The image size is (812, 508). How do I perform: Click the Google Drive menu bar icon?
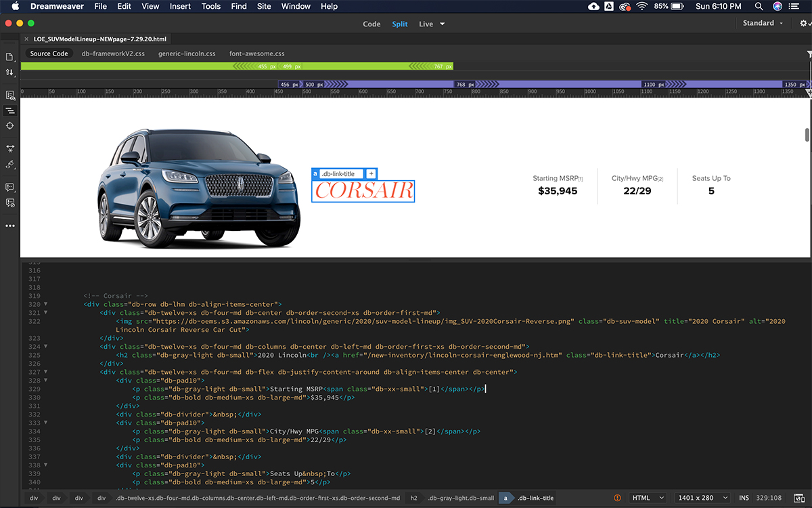(609, 6)
